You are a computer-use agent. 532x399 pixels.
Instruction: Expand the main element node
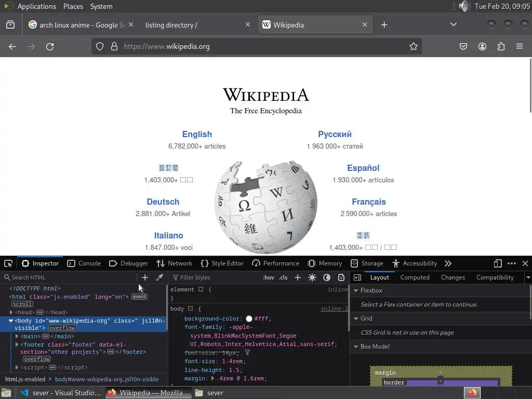click(17, 336)
